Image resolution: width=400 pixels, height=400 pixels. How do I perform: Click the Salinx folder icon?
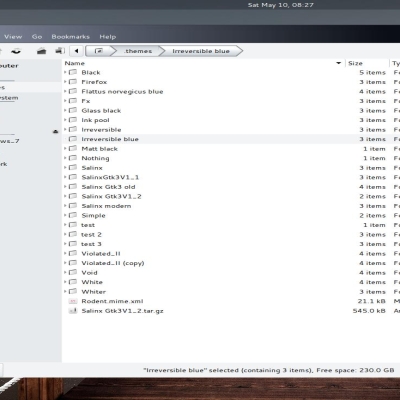coord(73,168)
